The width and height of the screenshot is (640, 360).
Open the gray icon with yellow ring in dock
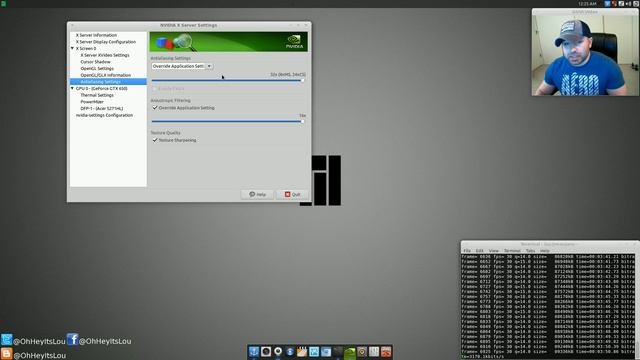362,352
